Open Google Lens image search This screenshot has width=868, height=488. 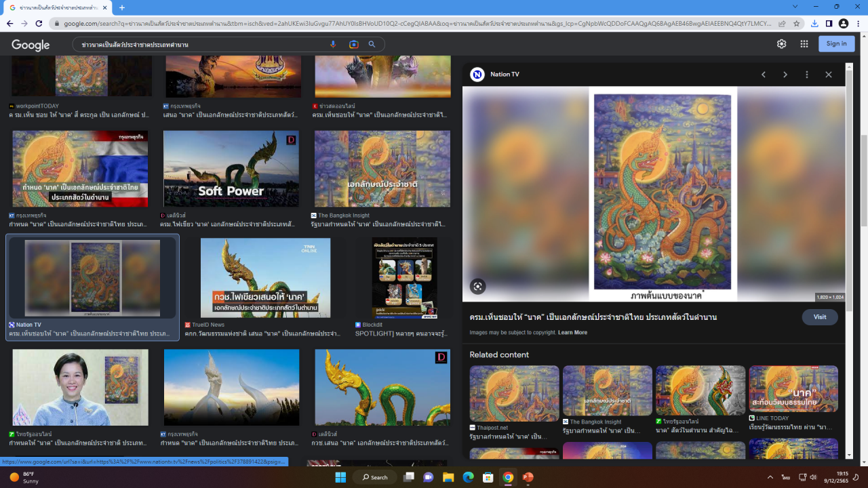tap(353, 44)
